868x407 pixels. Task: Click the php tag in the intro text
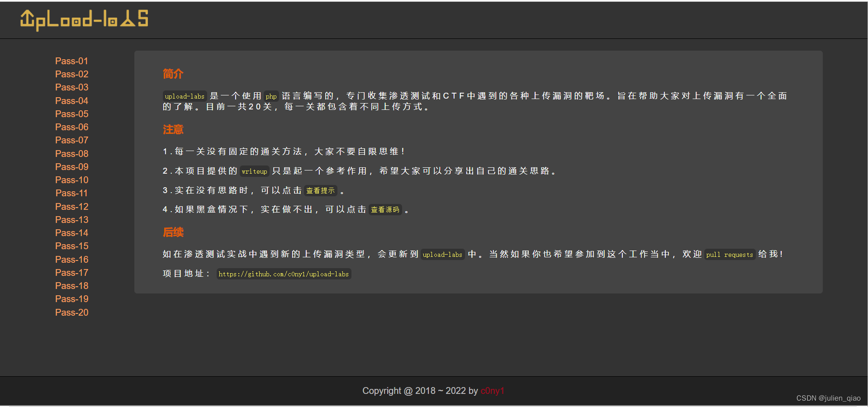coord(271,96)
